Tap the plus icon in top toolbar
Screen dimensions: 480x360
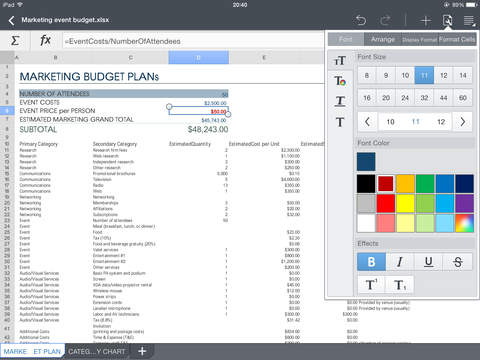pos(425,21)
